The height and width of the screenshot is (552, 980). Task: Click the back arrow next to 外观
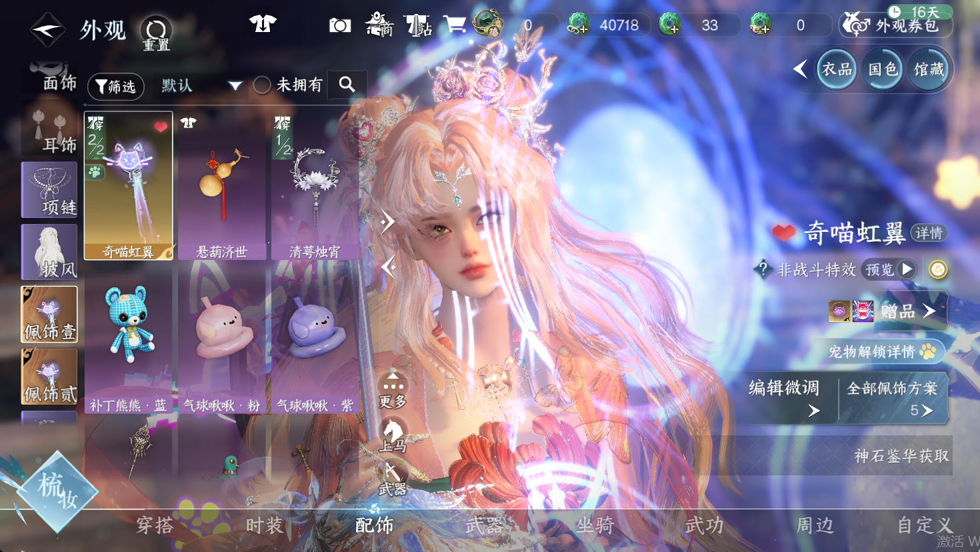pyautogui.click(x=47, y=30)
